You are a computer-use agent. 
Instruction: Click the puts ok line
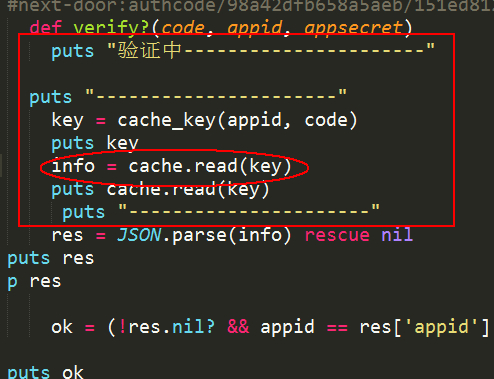45,371
